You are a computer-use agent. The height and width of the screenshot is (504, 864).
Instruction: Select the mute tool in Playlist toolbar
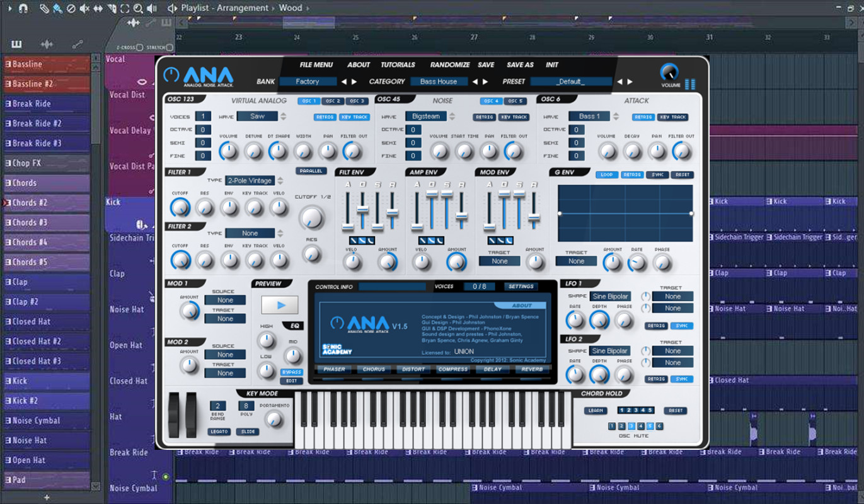(x=84, y=8)
